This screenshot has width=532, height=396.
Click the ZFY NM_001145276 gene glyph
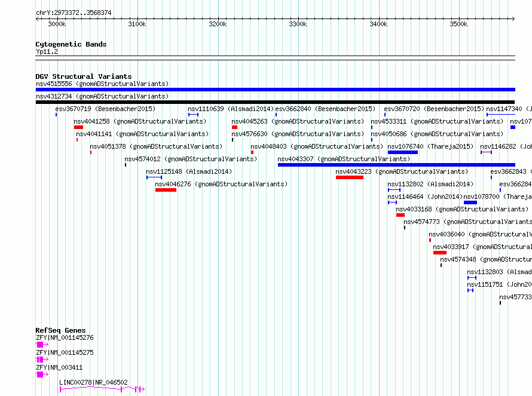coord(42,345)
